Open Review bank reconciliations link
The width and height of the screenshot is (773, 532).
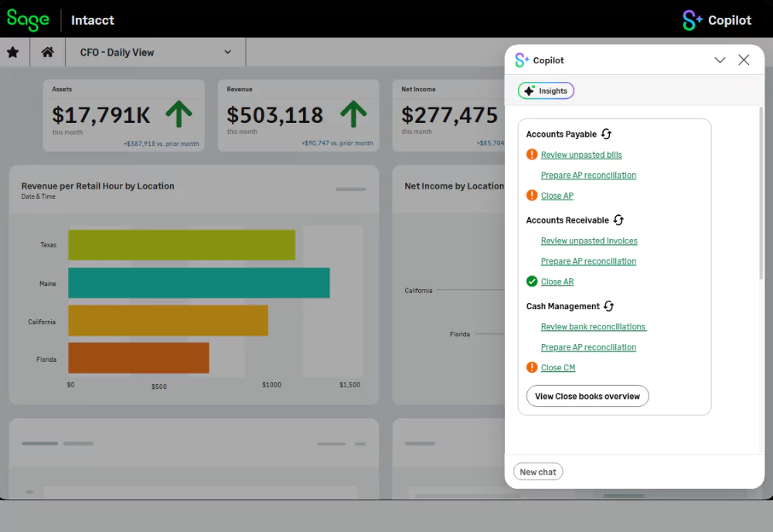(593, 327)
